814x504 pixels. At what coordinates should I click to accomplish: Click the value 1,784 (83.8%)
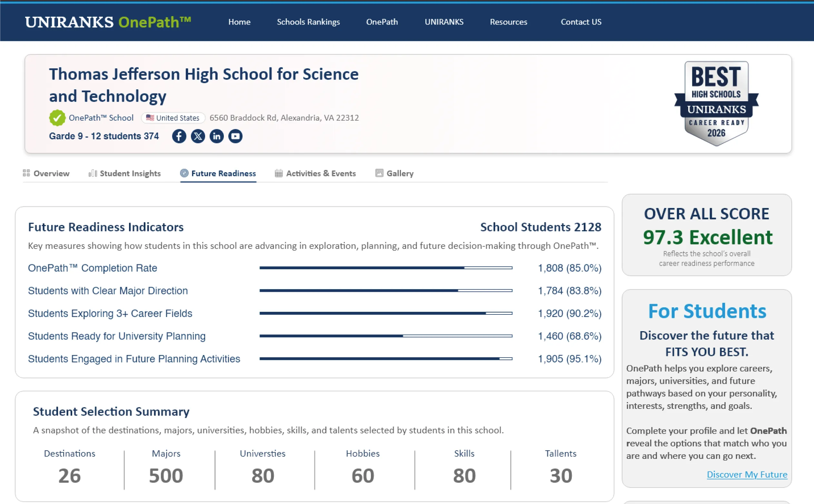(570, 291)
